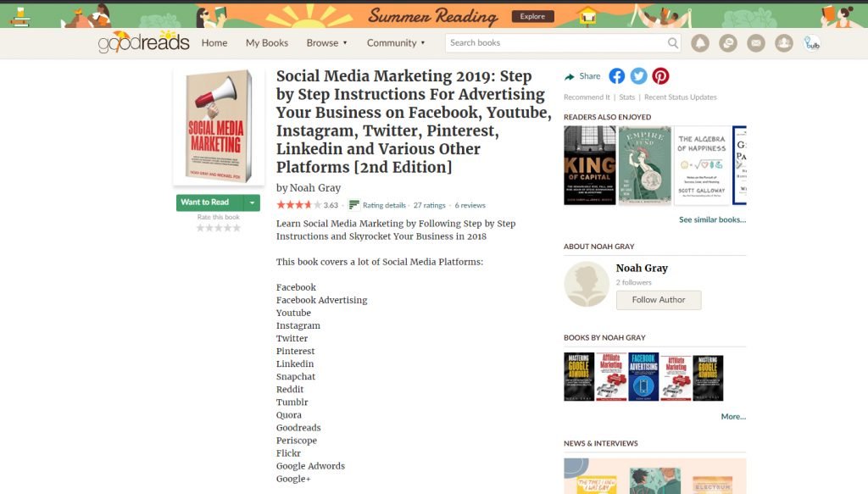
Task: Open See similar books link
Action: [712, 219]
